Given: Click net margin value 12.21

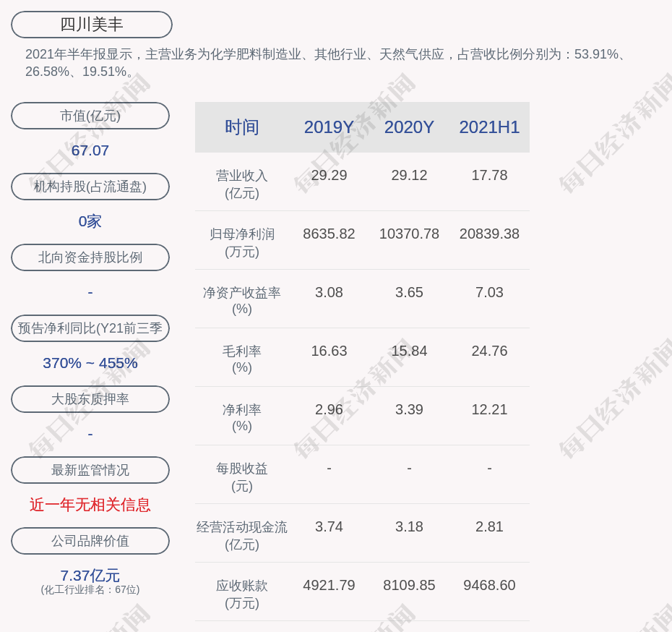Looking at the screenshot, I should [489, 409].
